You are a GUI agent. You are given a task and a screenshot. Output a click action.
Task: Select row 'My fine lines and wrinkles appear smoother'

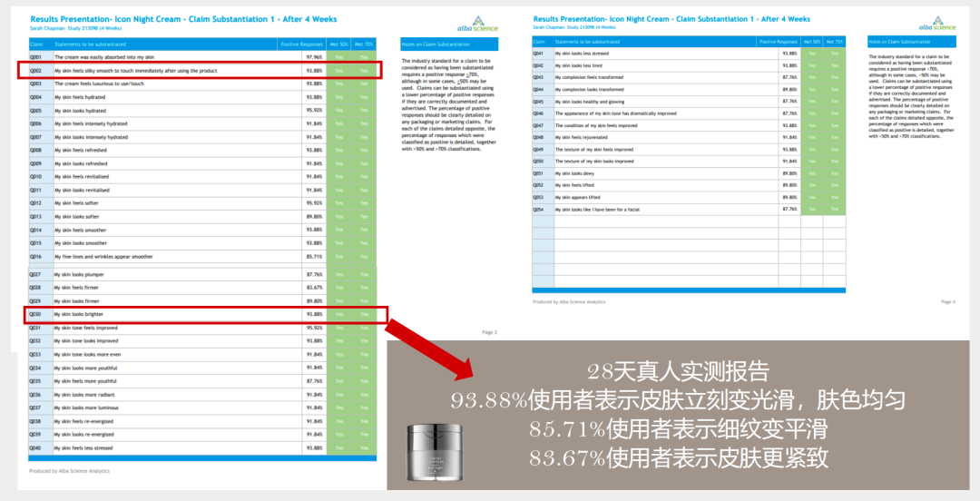click(202, 257)
